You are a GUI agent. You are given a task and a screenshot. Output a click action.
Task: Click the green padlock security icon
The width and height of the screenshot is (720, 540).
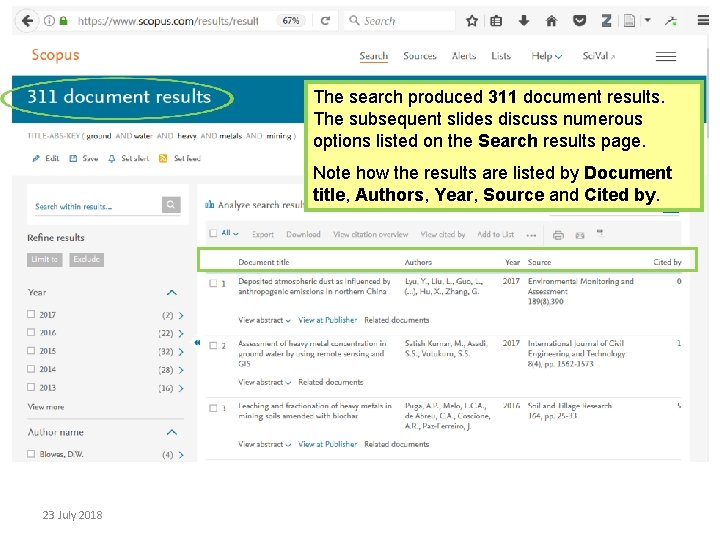click(63, 21)
